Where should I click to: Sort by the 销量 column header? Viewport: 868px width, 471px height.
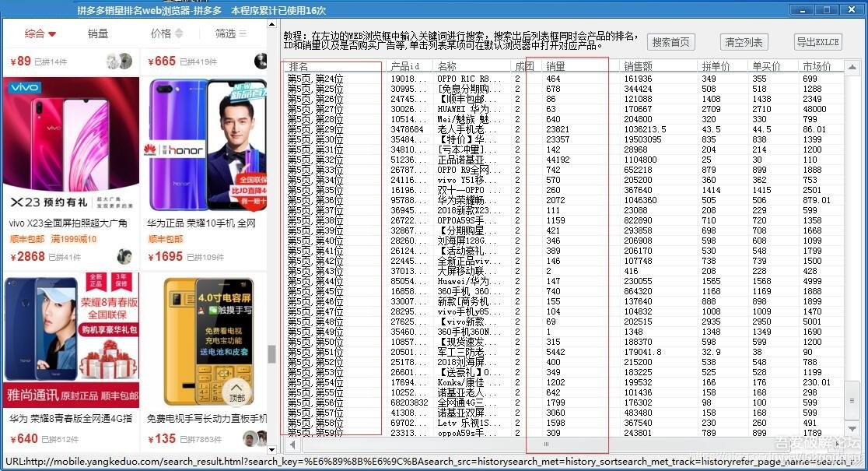coord(581,66)
